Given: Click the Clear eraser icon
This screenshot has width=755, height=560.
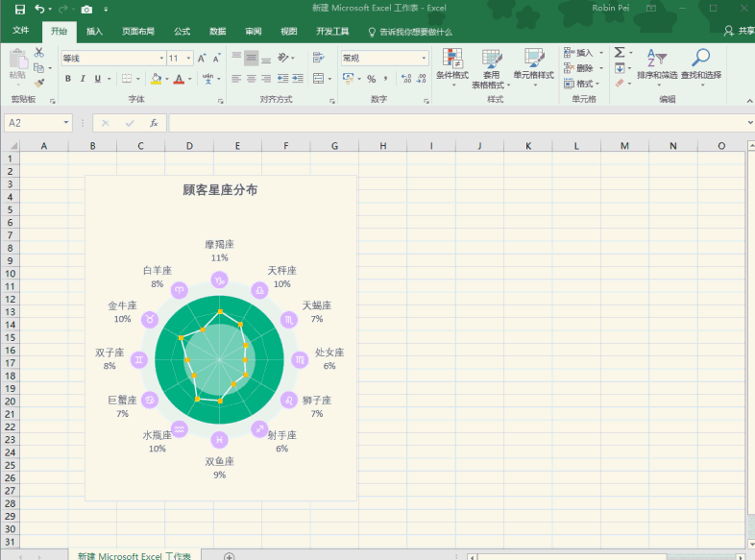Looking at the screenshot, I should click(x=620, y=84).
